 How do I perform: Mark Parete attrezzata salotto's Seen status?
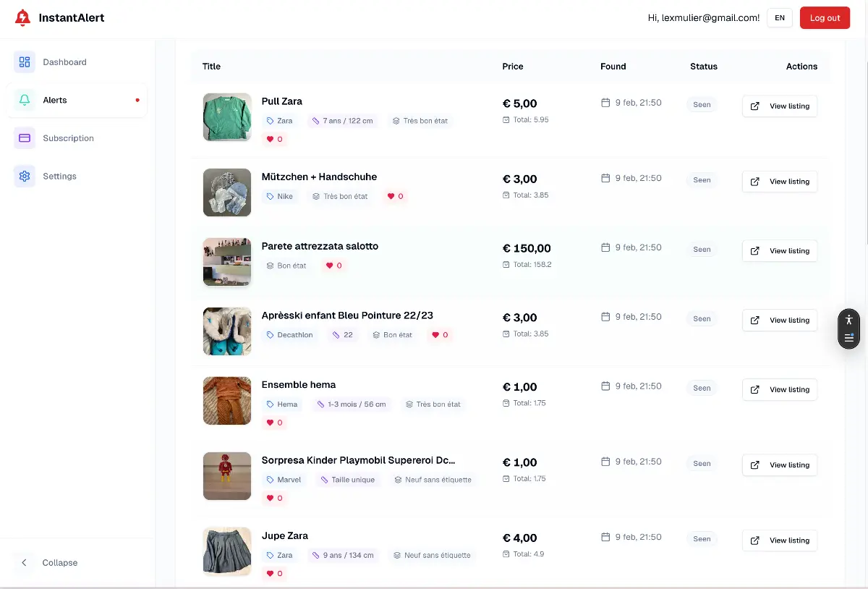point(701,249)
